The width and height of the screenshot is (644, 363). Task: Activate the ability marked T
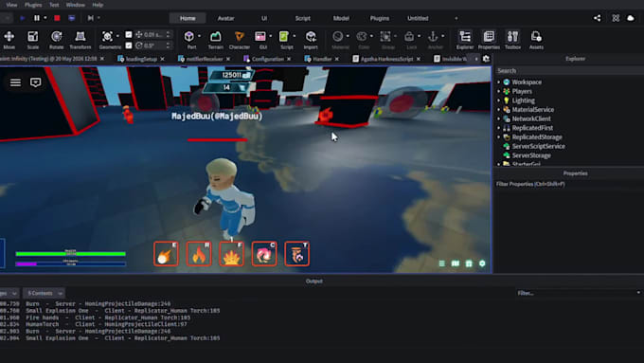(x=297, y=254)
